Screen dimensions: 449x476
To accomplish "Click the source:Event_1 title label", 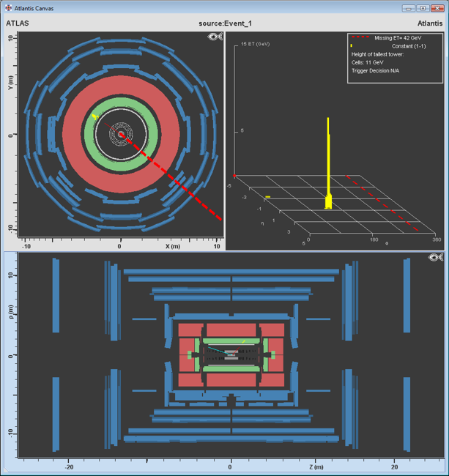I will click(225, 23).
